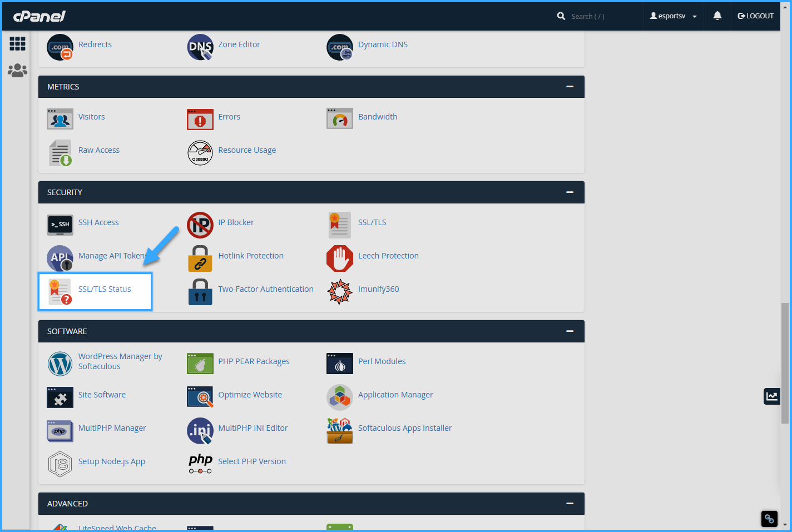The height and width of the screenshot is (532, 792).
Task: Open the SSL/TLS Status icon
Action: [x=60, y=292]
